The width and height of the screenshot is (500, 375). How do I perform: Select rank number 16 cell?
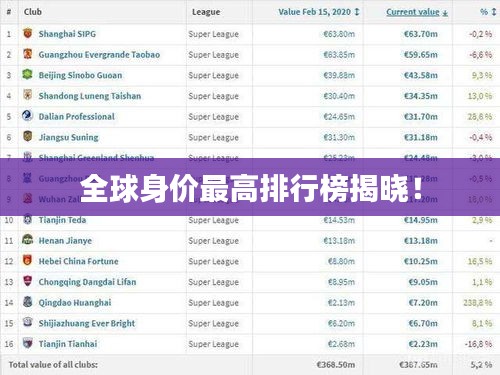pyautogui.click(x=9, y=344)
